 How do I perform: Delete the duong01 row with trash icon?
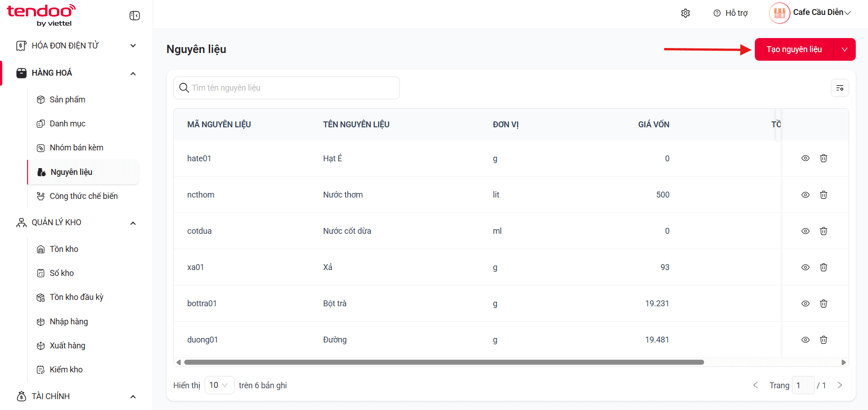(824, 340)
